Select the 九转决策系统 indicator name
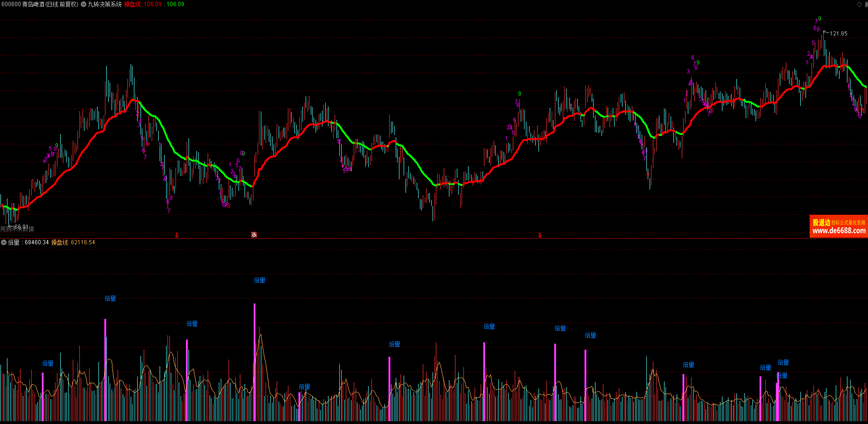The width and height of the screenshot is (868, 424). pyautogui.click(x=105, y=4)
